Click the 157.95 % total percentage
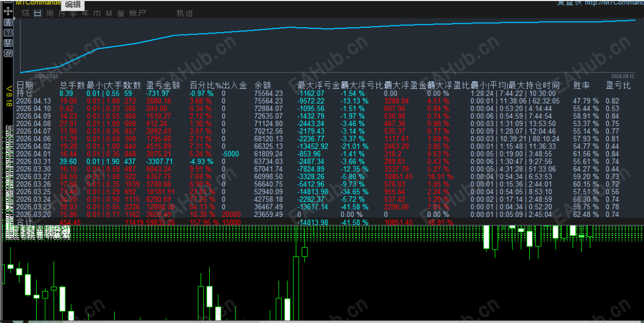Screen dimensions: 644x323 [203, 223]
